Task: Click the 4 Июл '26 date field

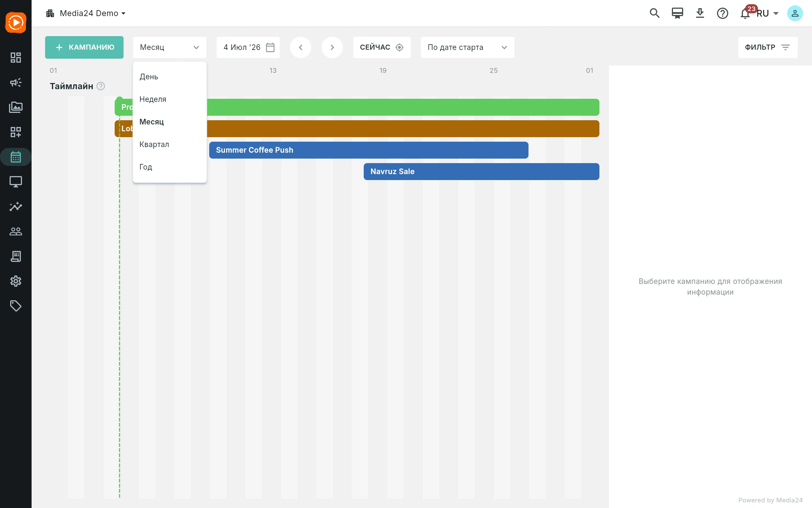Action: 248,47
